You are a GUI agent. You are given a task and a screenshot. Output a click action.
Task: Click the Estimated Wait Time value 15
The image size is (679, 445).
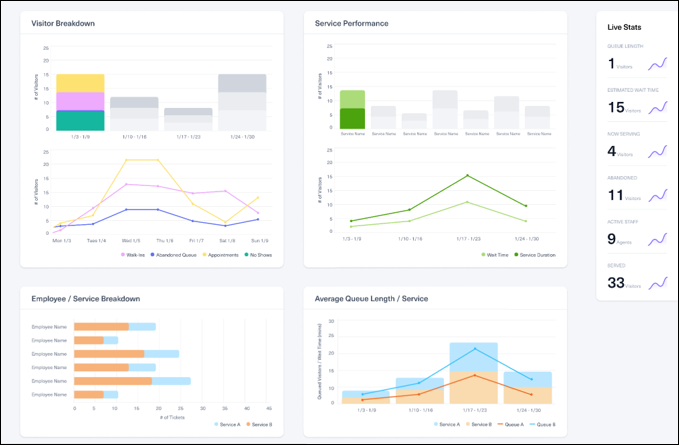[616, 107]
